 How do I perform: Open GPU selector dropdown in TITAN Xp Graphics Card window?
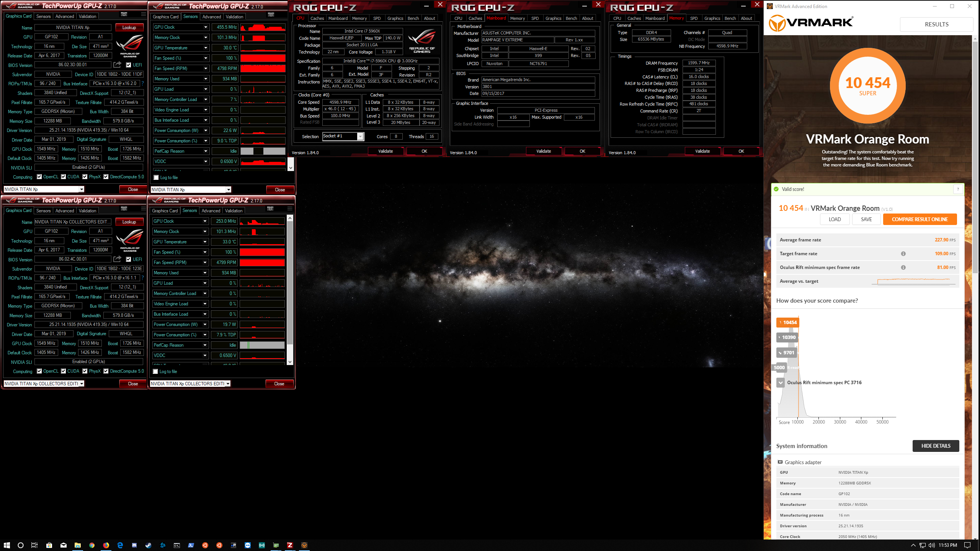82,189
